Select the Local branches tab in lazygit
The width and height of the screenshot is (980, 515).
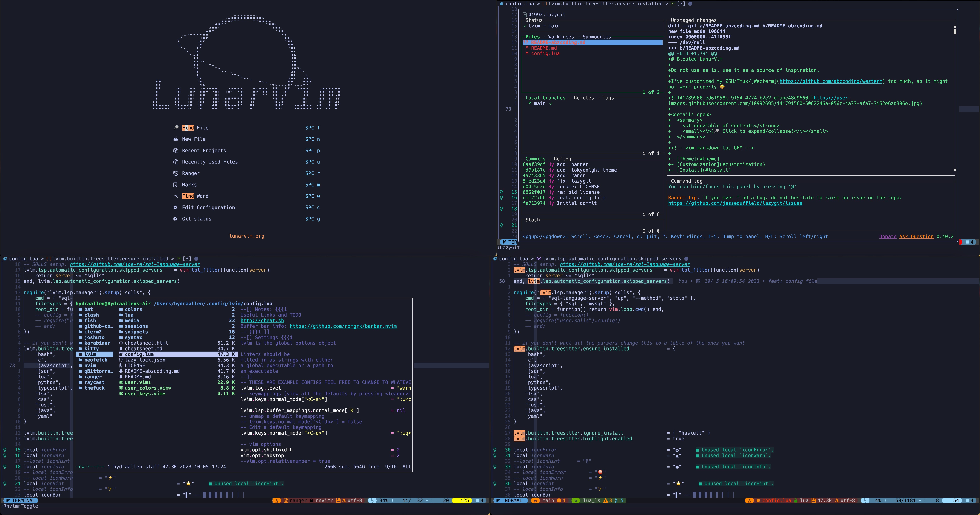(x=545, y=98)
